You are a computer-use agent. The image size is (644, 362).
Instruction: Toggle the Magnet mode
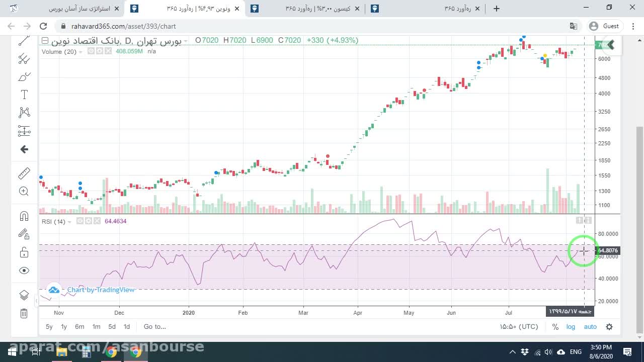[24, 216]
